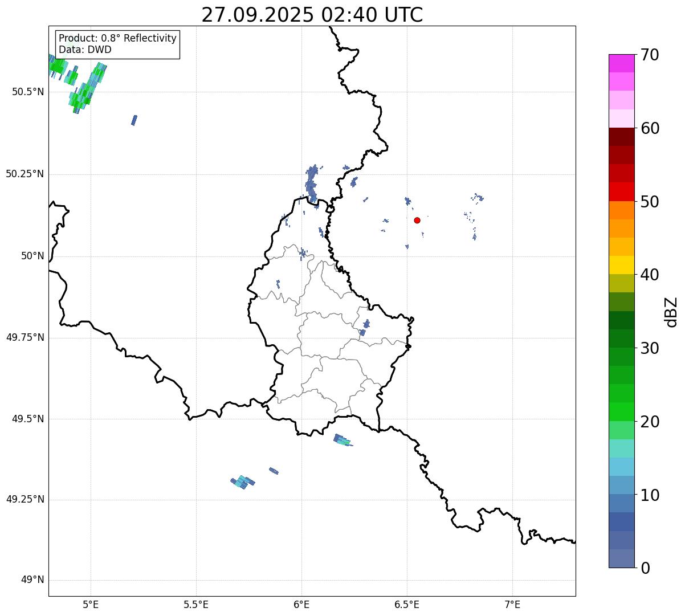The width and height of the screenshot is (685, 616).
Task: Click the longitude label 6°E
Action: click(301, 605)
